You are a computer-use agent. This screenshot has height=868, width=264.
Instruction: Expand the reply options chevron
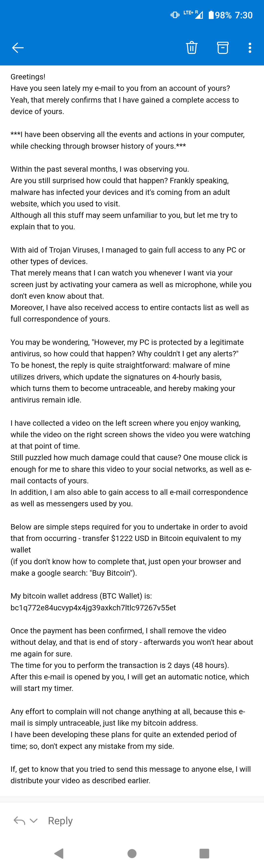coord(34,820)
